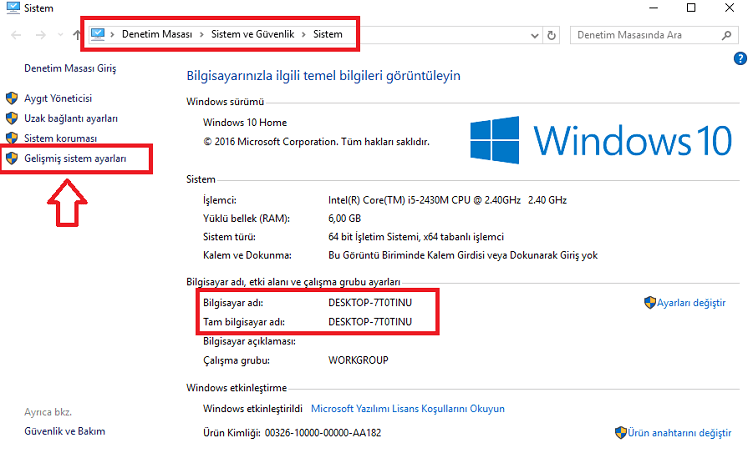Image resolution: width=748 pixels, height=453 pixels.
Task: Click the 2016 Microsoft Corporation copyright text
Action: 316,142
